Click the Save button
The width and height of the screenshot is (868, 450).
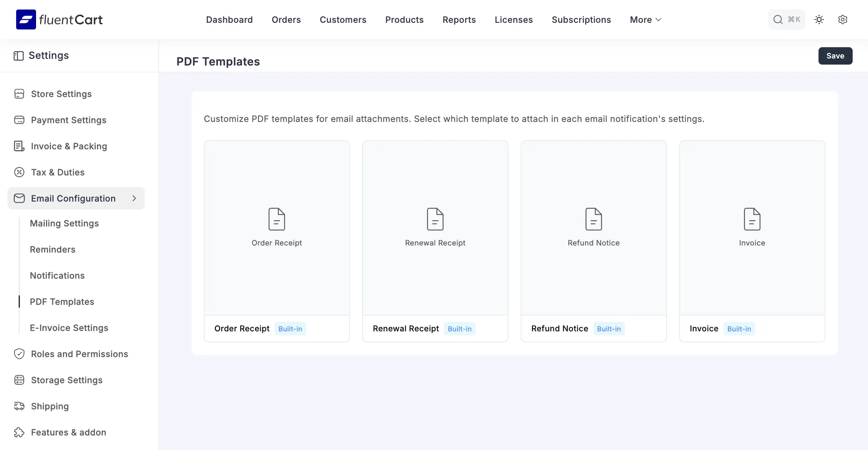[x=835, y=56]
